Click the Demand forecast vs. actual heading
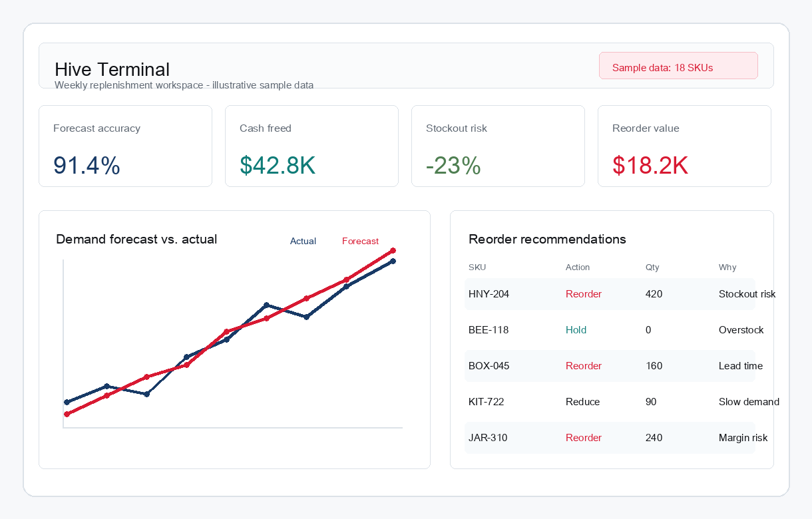 pos(136,239)
